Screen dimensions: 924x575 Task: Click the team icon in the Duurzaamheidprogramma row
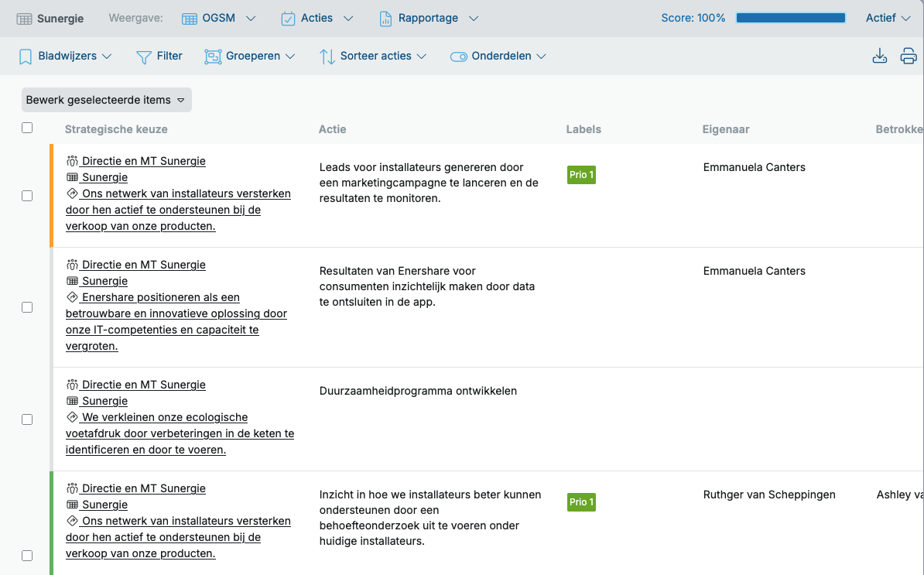[72, 385]
